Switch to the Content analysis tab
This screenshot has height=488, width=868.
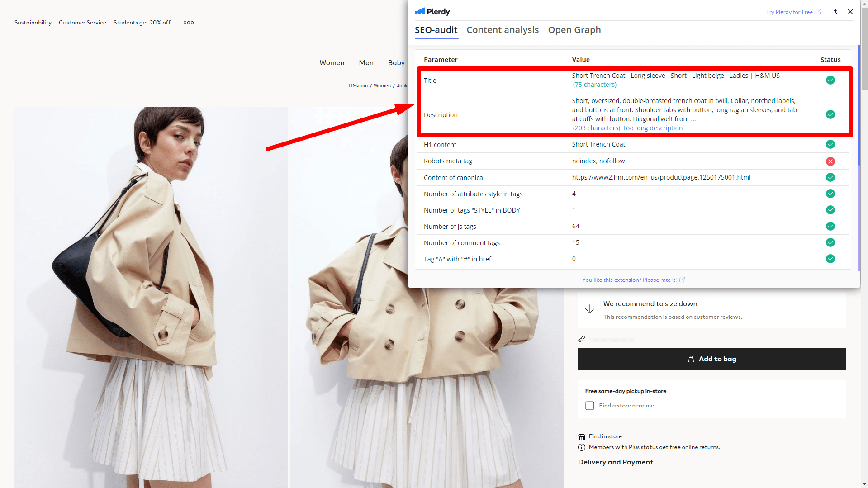coord(503,30)
